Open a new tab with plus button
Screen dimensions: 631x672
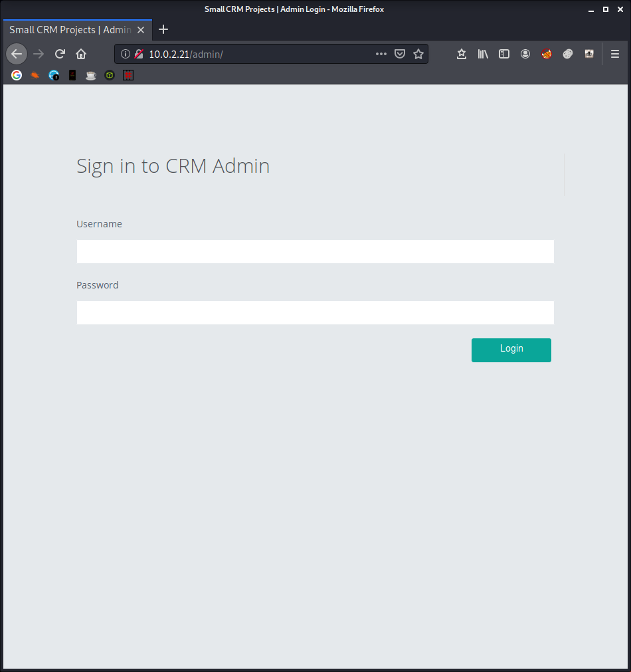(x=163, y=30)
